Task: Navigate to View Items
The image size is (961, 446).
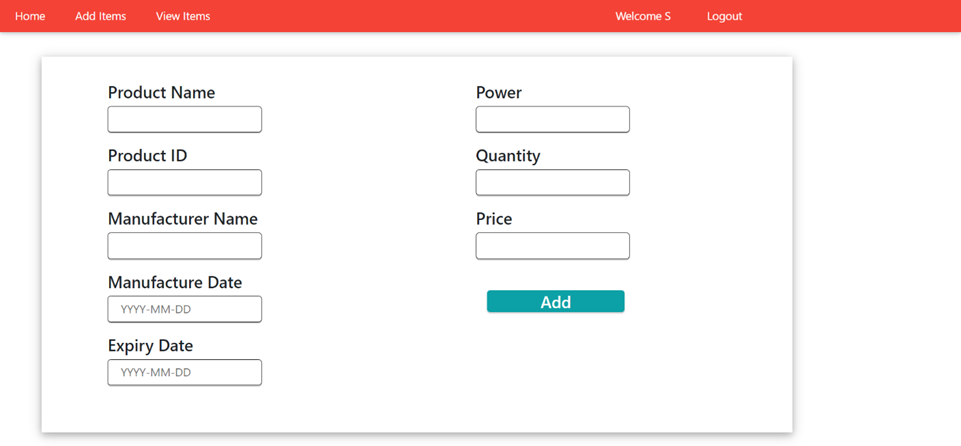Action: (183, 16)
